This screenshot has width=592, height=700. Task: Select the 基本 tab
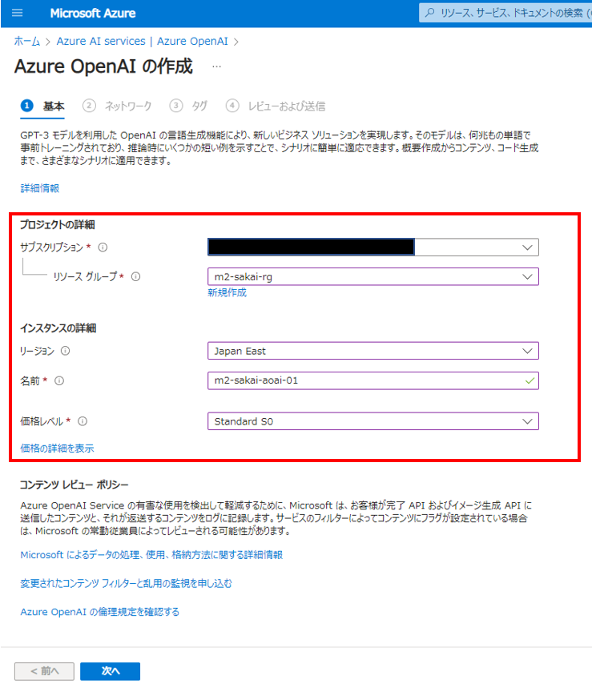43,107
